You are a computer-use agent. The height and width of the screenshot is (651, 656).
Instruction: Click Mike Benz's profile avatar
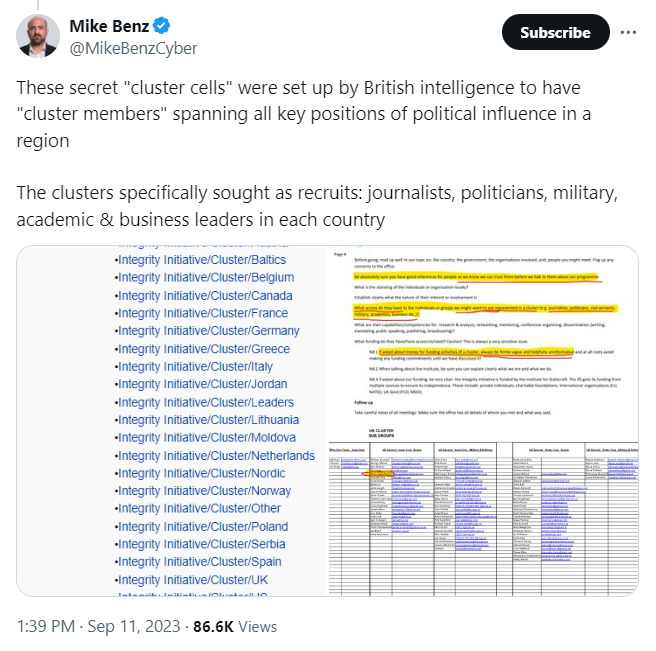click(x=38, y=36)
